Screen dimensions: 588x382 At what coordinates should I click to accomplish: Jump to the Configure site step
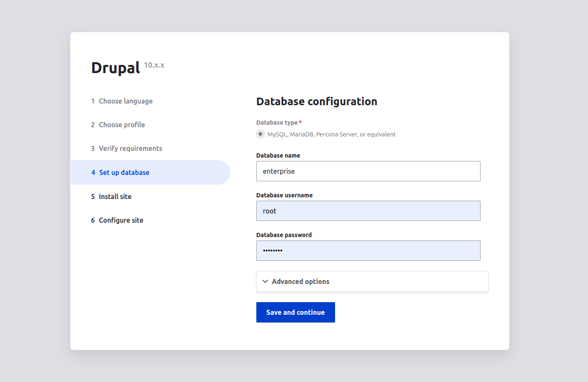121,220
